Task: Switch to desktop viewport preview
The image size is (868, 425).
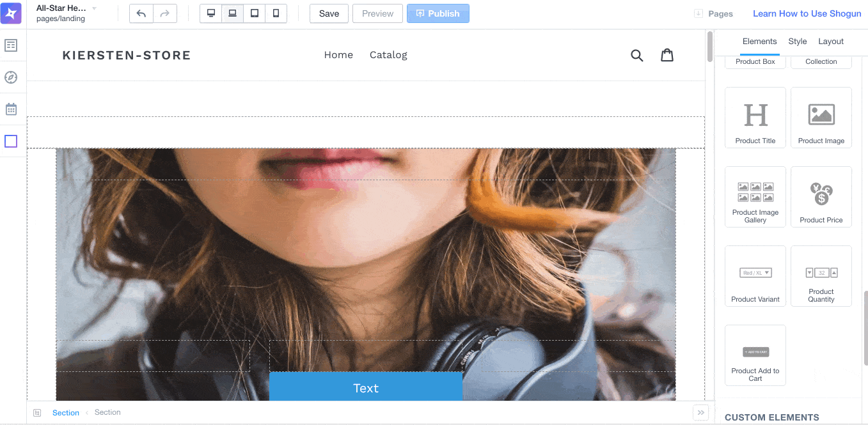Action: 211,13
